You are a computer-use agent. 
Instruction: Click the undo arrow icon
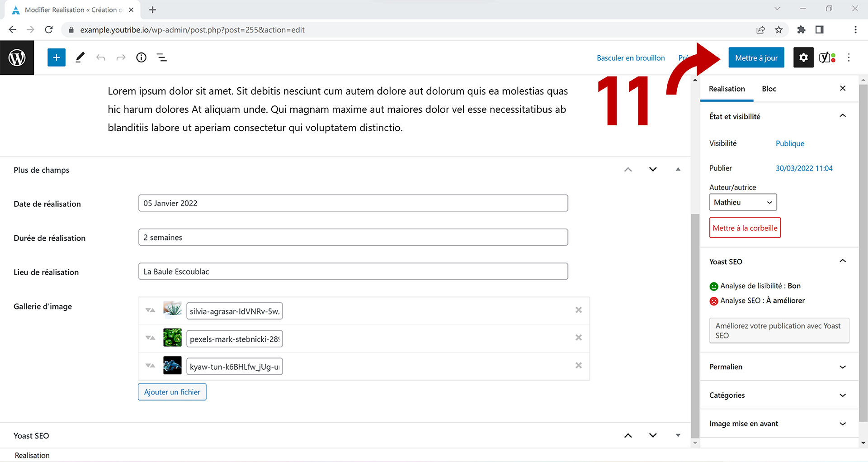click(101, 57)
